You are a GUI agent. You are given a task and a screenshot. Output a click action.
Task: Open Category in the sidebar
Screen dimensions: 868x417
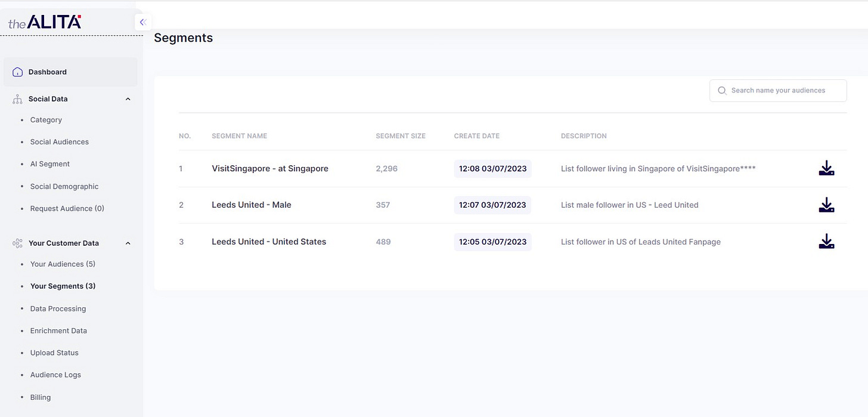tap(46, 120)
